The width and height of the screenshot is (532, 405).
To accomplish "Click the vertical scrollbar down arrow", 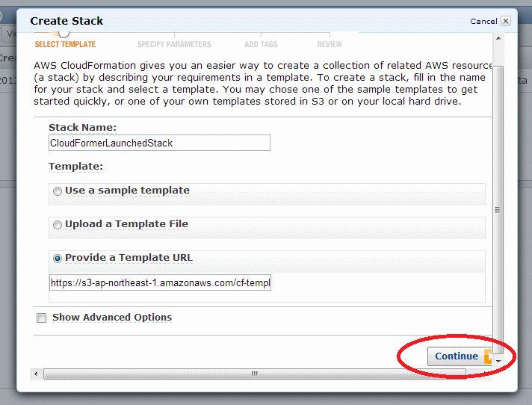I will (498, 361).
